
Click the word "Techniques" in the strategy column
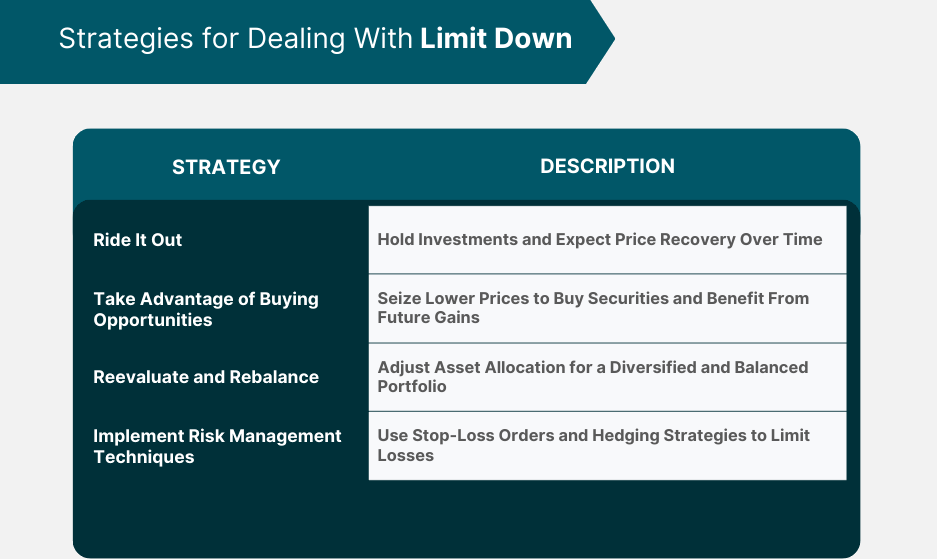(144, 457)
